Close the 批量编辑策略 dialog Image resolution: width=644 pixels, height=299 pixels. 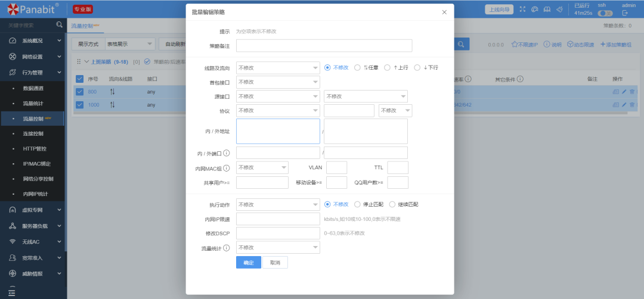pyautogui.click(x=444, y=12)
